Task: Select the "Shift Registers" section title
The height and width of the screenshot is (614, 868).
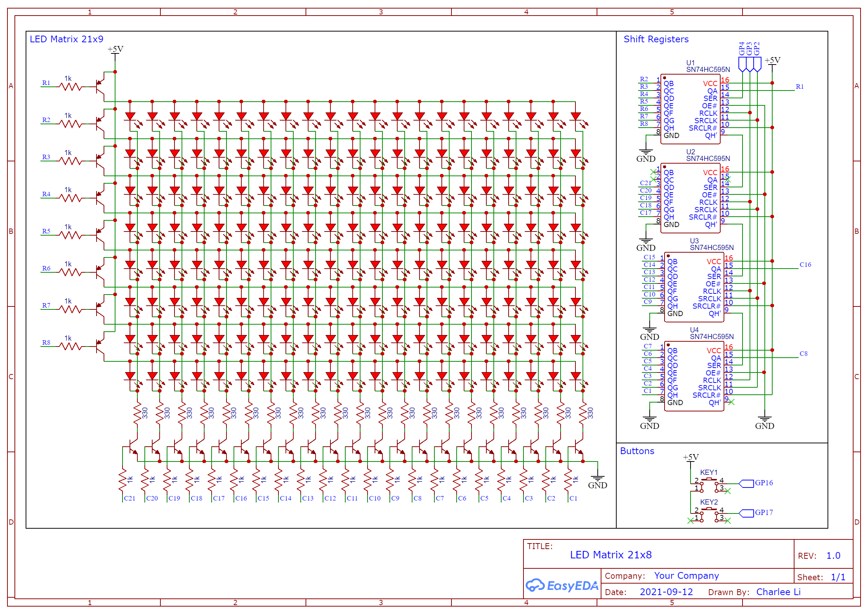Action: (x=656, y=39)
